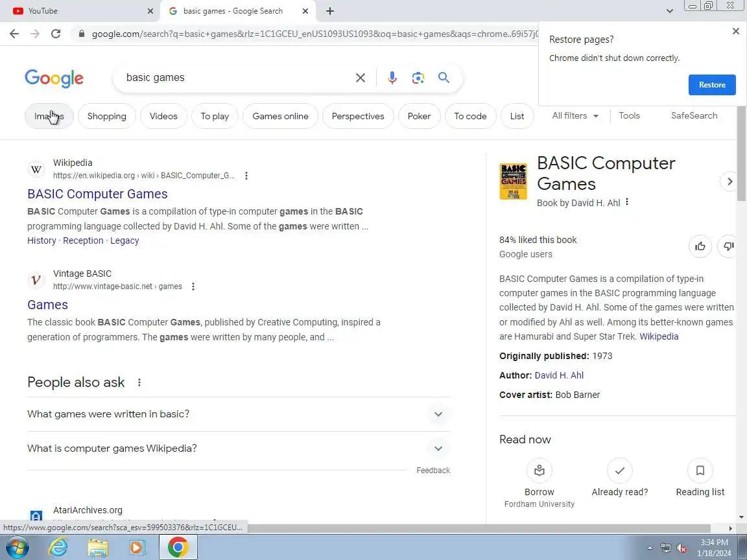
Task: Open Windows Media Player from taskbar
Action: pyautogui.click(x=137, y=548)
